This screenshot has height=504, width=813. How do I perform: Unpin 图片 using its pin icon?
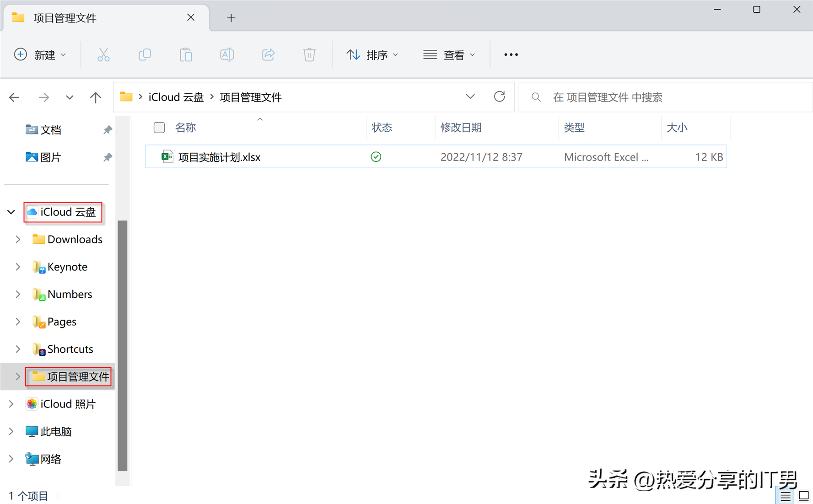coord(108,157)
